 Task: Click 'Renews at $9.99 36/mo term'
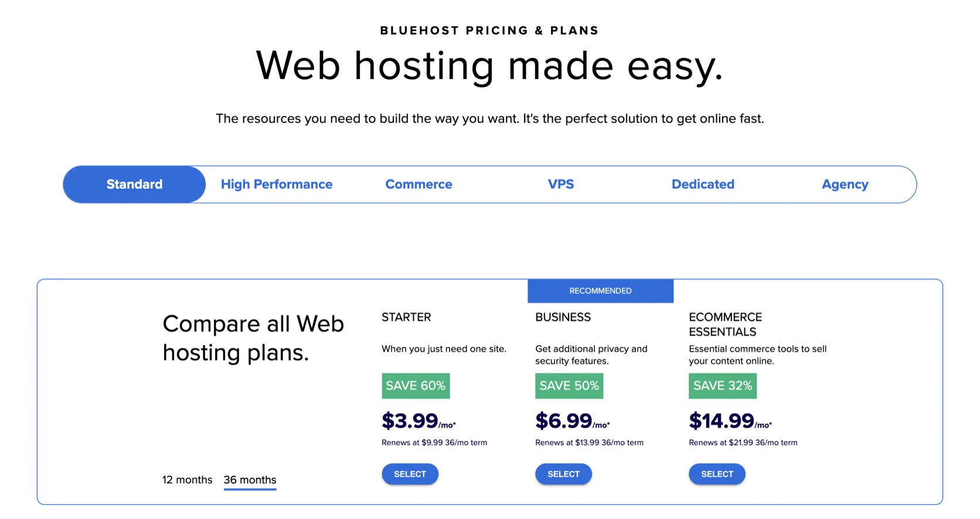click(434, 443)
